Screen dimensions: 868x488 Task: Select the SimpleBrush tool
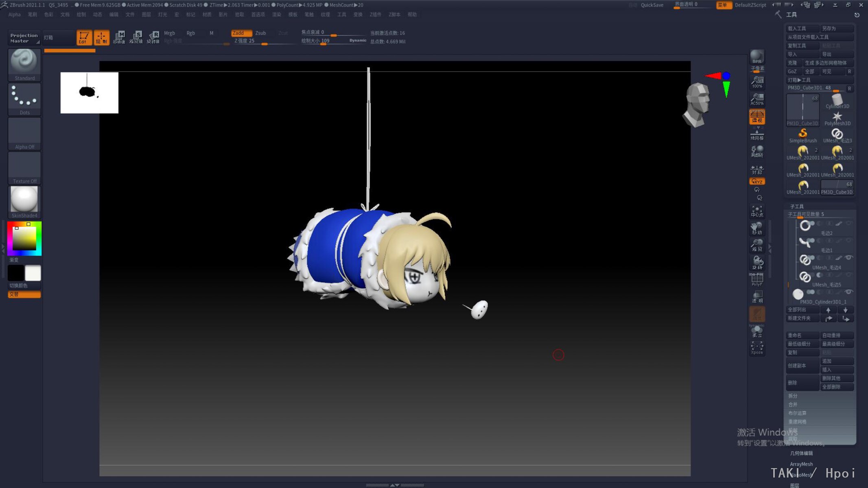(803, 135)
